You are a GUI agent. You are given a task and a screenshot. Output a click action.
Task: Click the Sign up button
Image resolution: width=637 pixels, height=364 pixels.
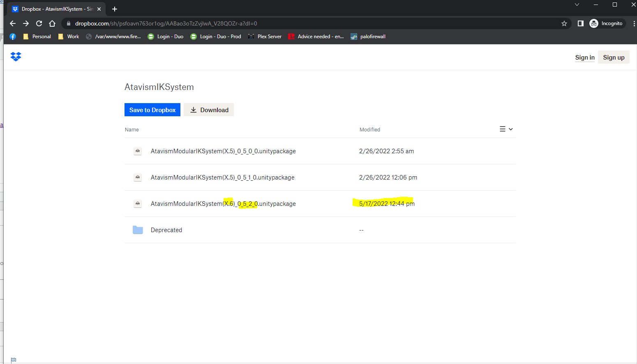tap(613, 58)
